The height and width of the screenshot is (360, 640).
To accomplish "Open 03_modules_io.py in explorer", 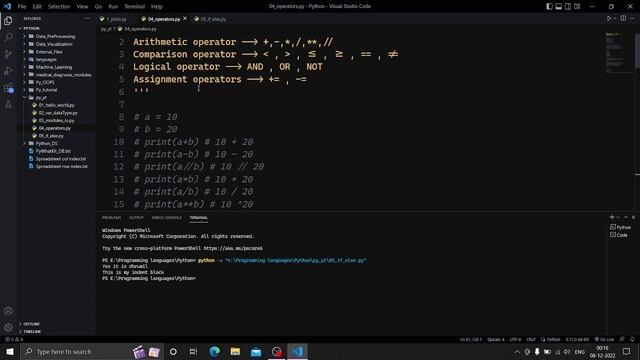I will click(x=56, y=120).
